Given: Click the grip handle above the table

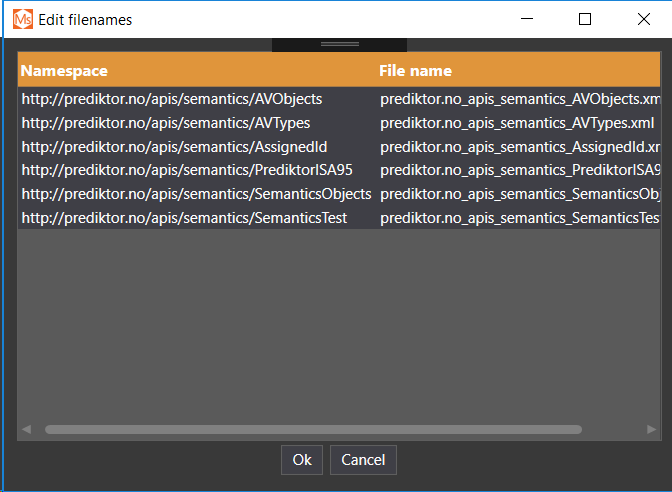Looking at the screenshot, I should pyautogui.click(x=339, y=44).
